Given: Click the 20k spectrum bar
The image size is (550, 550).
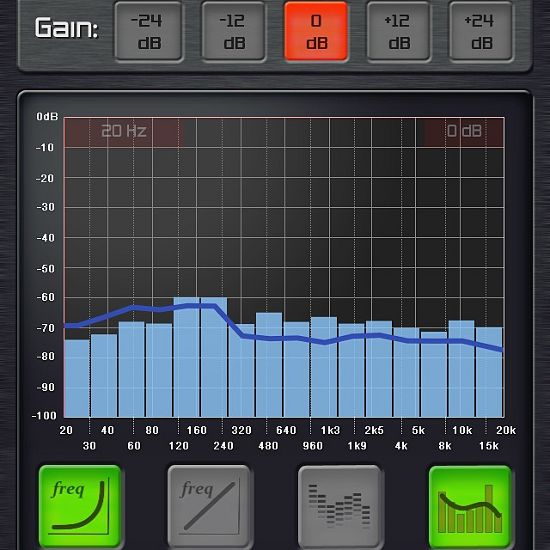Looking at the screenshot, I should point(489,372).
